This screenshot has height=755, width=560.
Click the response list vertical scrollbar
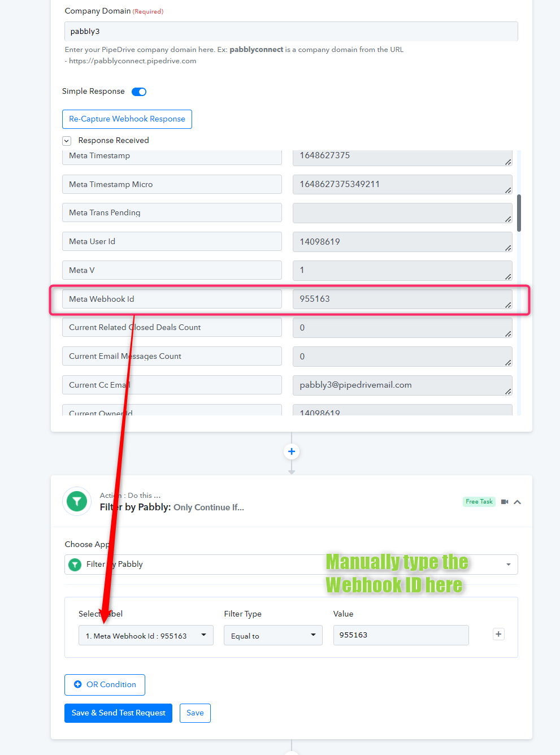coord(519,213)
